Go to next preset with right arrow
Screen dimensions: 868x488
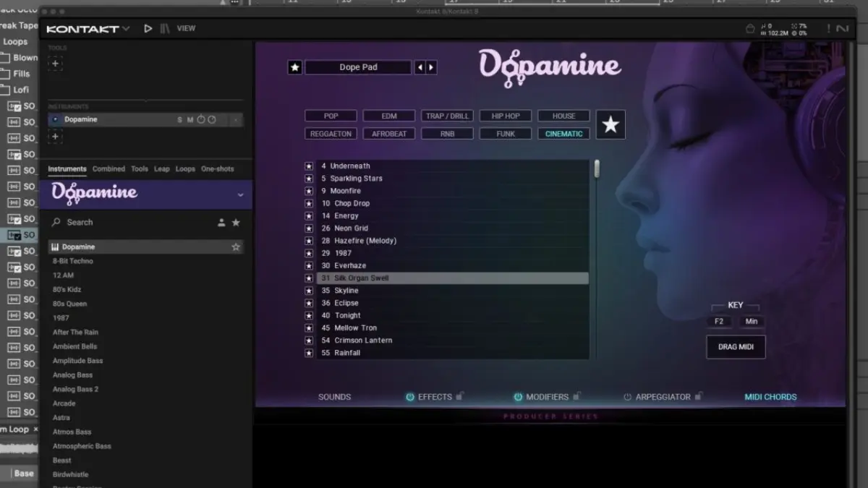tap(432, 67)
